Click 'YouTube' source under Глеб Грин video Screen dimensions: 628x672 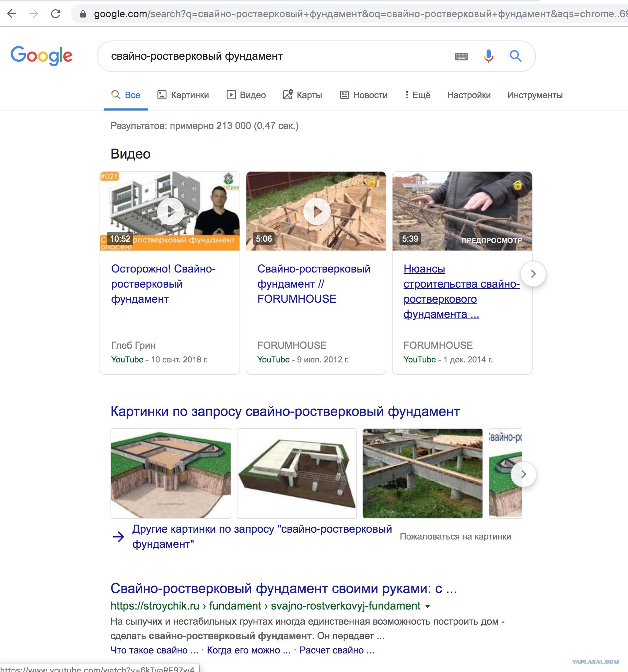tap(127, 359)
